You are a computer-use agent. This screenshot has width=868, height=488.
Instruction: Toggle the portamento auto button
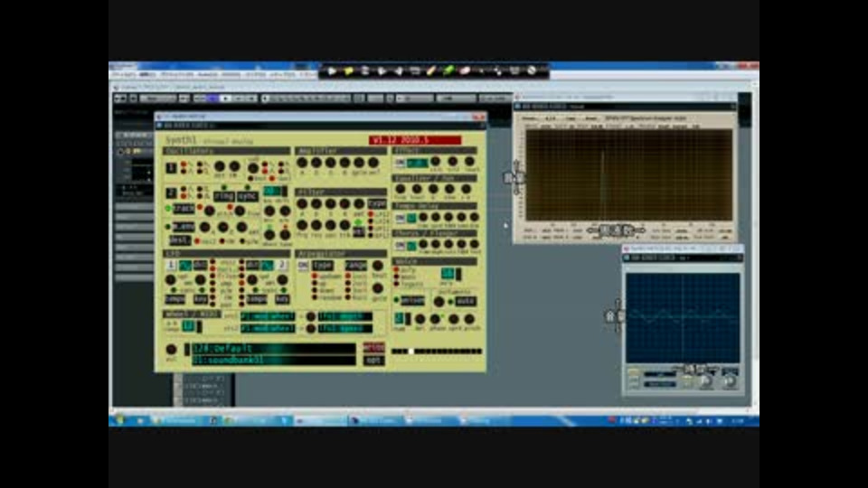[x=466, y=301]
